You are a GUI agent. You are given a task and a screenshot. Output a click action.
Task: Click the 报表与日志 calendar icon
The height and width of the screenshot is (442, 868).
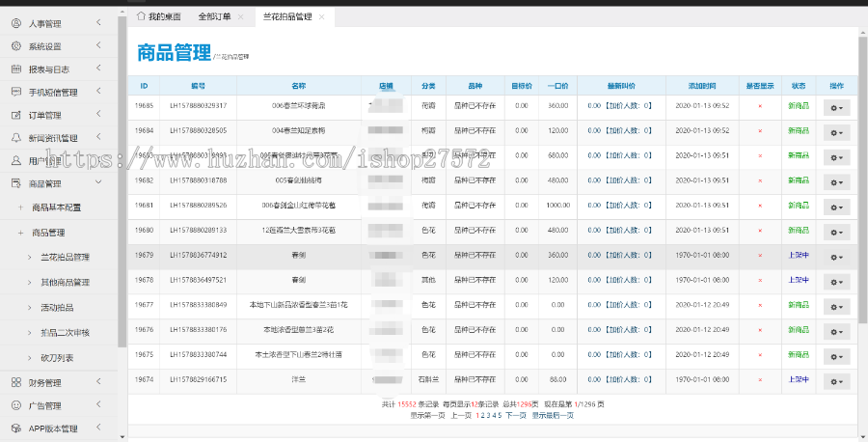[x=16, y=69]
